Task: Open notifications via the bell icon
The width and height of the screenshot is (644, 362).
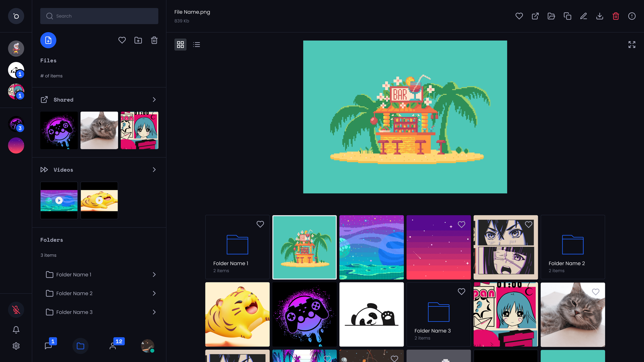Action: [x=16, y=329]
